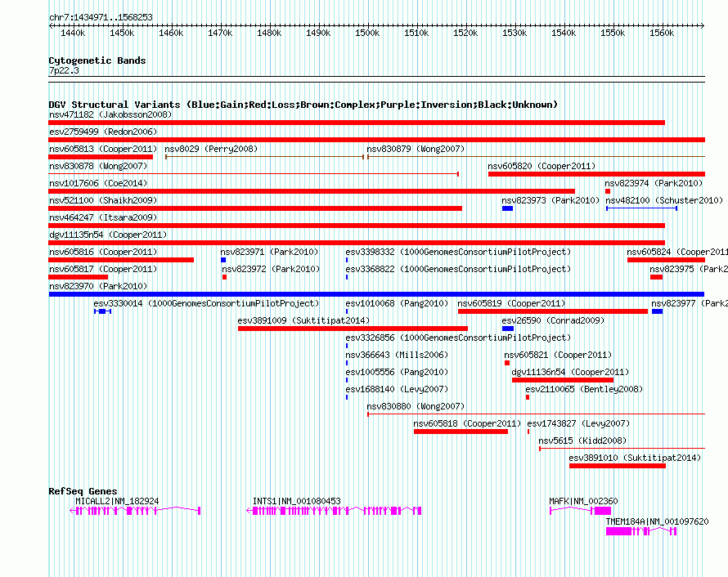Select the nsv521100 (Shaikh2009) label
The image size is (728, 577).
tap(103, 200)
